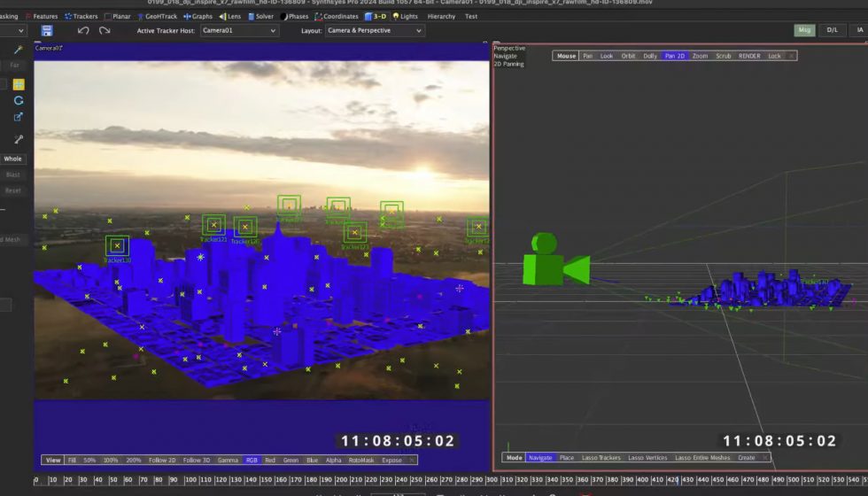
Task: Select the magic wand tool icon
Action: pos(19,50)
